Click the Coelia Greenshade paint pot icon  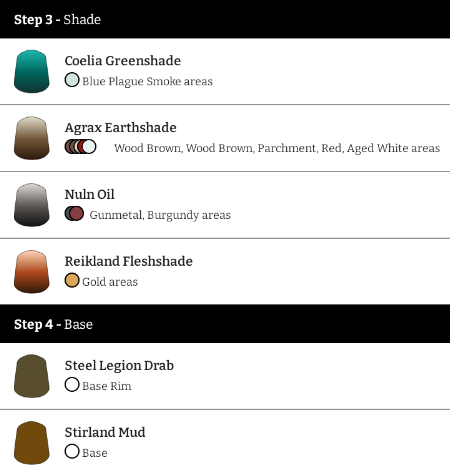coord(32,71)
